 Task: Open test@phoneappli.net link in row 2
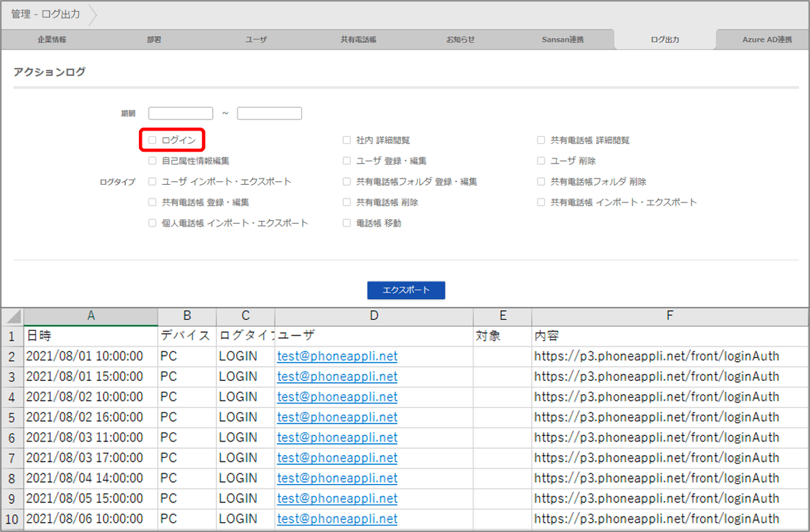(337, 356)
